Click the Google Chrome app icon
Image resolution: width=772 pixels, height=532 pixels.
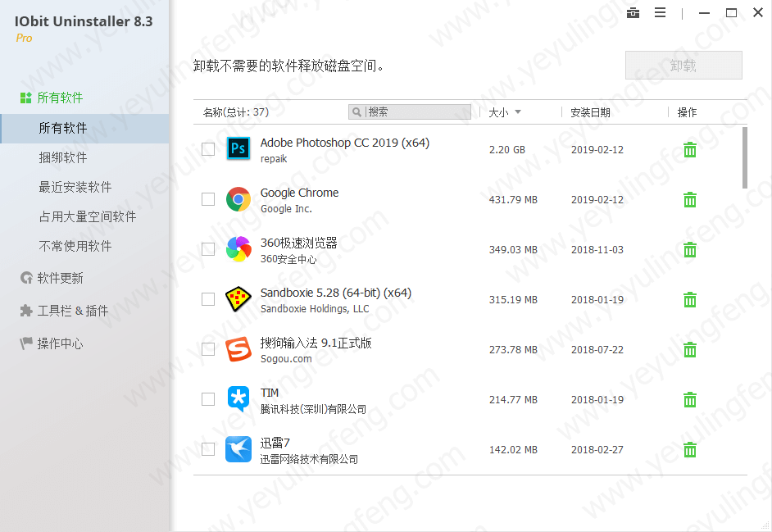[x=238, y=199]
